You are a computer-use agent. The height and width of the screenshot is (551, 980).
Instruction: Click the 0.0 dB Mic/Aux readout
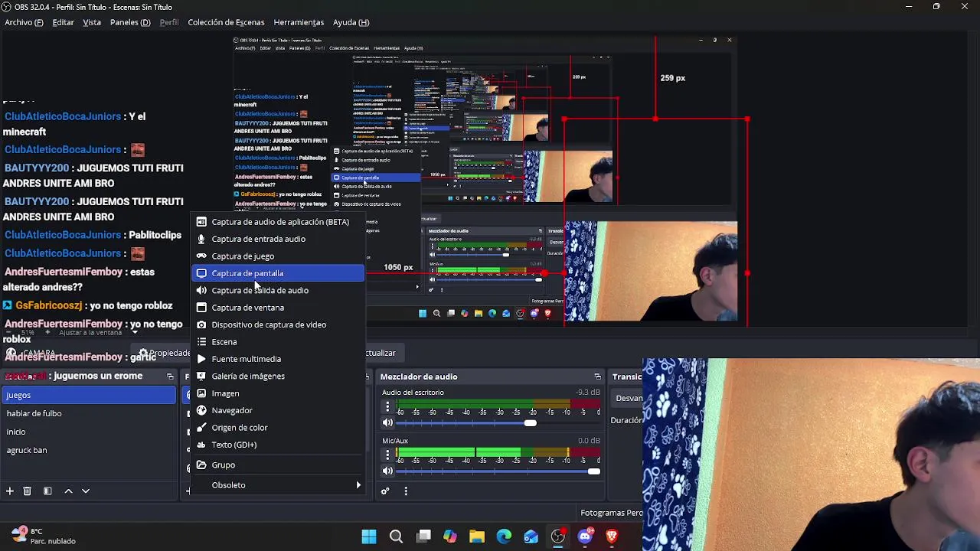click(589, 441)
